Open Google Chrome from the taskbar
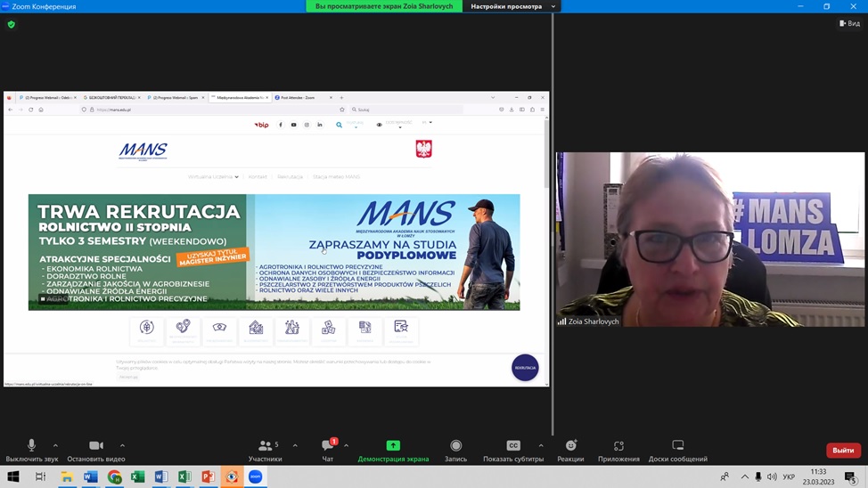Viewport: 868px width, 488px height. pyautogui.click(x=115, y=476)
